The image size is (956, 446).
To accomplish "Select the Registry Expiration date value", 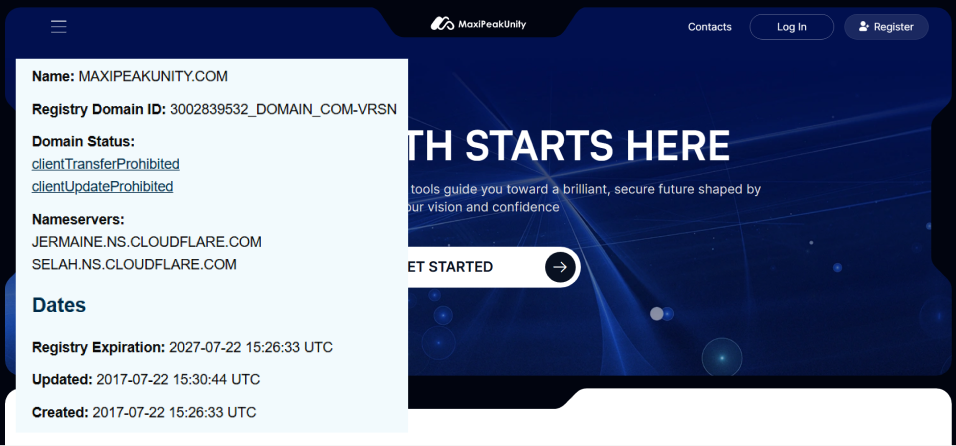I will click(251, 348).
